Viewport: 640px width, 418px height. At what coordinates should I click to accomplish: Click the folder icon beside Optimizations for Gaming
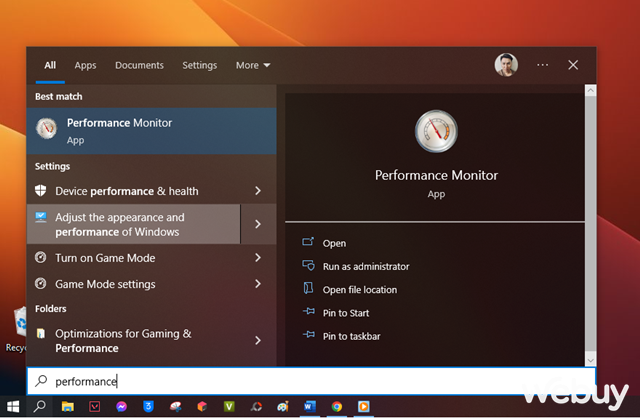click(x=40, y=334)
